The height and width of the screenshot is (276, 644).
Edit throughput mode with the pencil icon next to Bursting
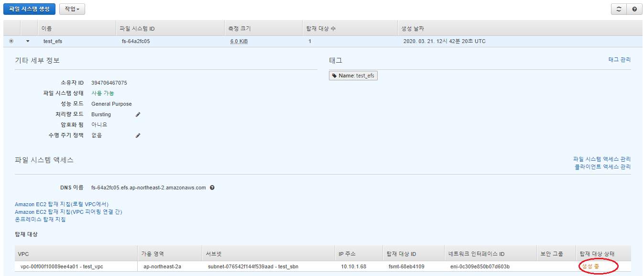[138, 114]
